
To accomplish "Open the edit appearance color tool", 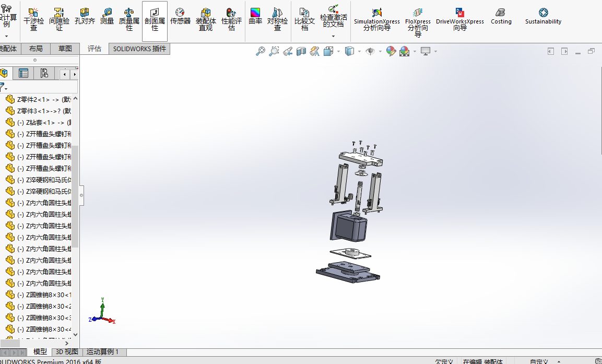I will coord(391,51).
